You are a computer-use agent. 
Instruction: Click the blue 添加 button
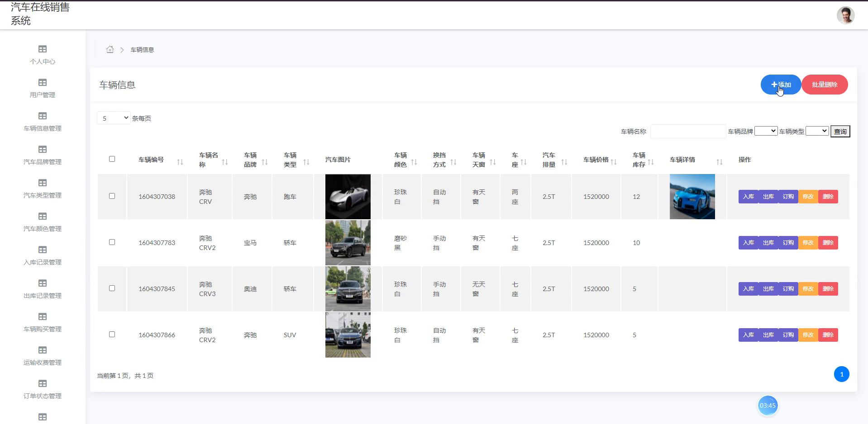pos(781,85)
